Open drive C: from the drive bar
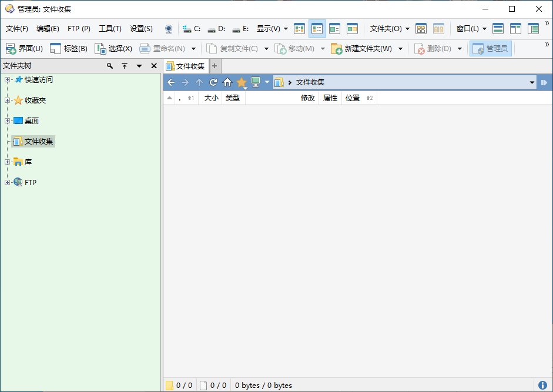The image size is (553, 392). 191,28
